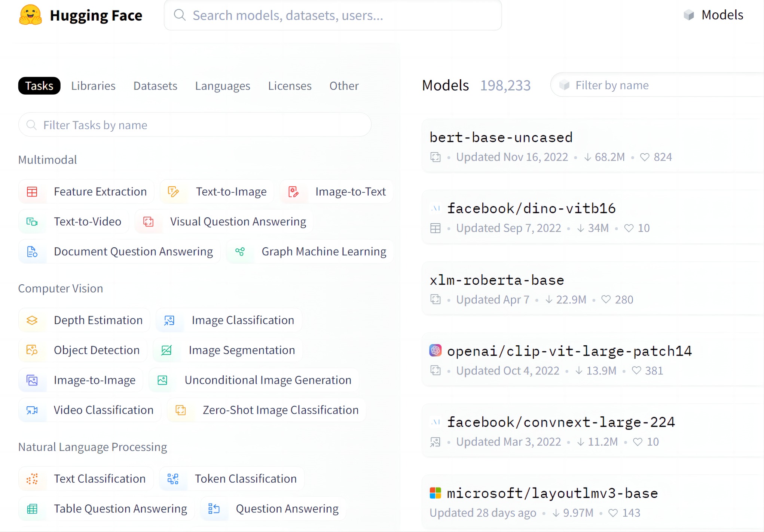The height and width of the screenshot is (532, 764).
Task: Click the Token Classification task icon
Action: [173, 479]
